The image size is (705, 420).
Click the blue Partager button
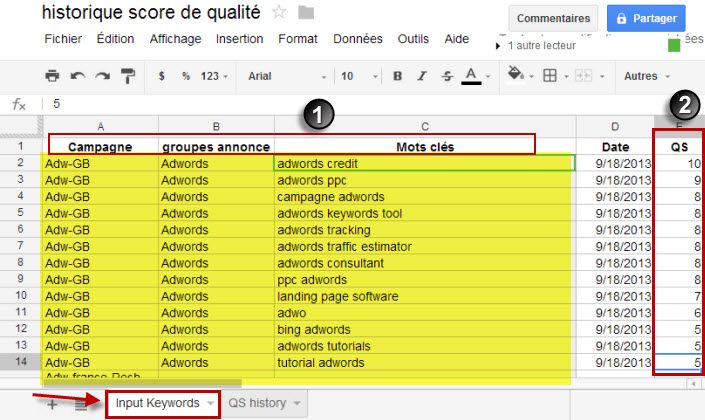click(646, 18)
